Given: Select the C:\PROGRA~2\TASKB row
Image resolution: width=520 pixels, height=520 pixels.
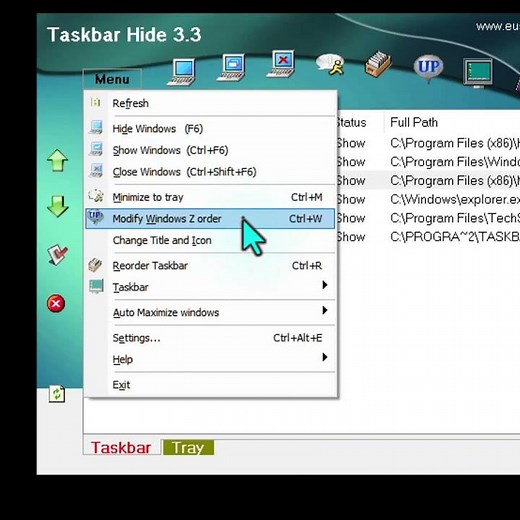Looking at the screenshot, I should pyautogui.click(x=428, y=237).
